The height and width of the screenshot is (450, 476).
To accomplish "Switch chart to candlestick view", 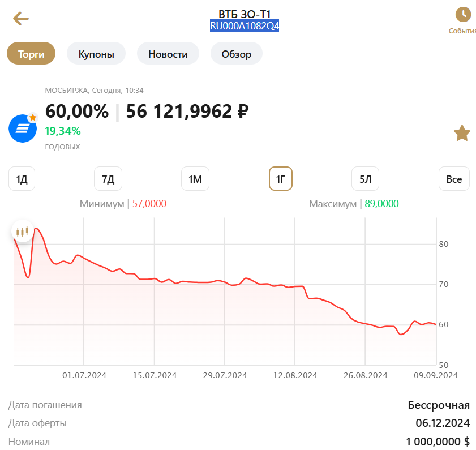I will point(23,231).
